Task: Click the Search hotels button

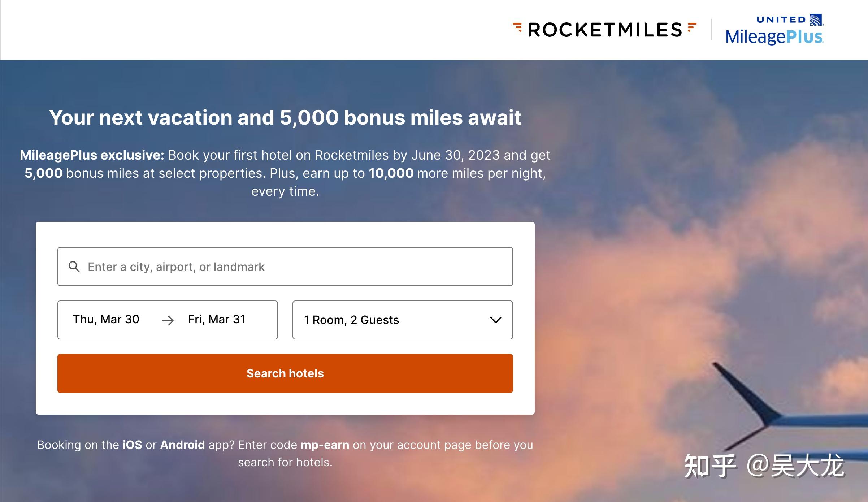Action: point(285,373)
